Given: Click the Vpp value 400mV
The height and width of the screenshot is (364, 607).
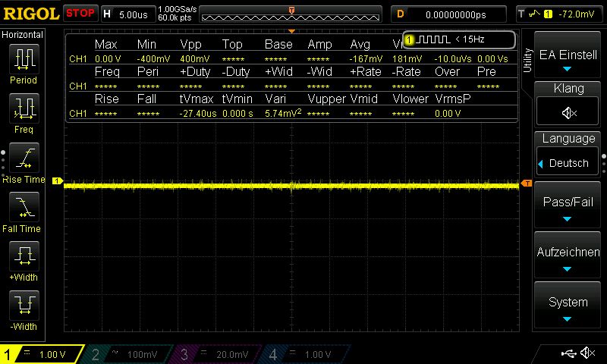Looking at the screenshot, I should pos(195,59).
